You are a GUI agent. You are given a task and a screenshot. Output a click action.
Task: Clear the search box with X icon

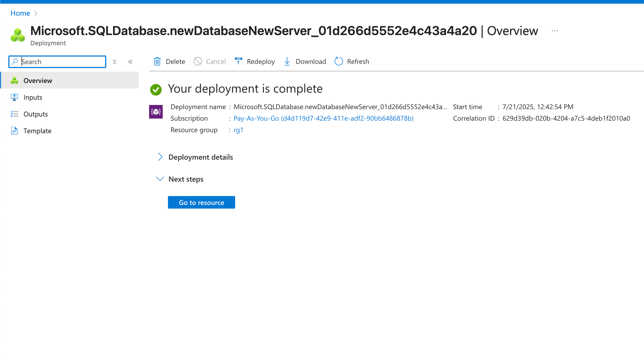click(115, 62)
